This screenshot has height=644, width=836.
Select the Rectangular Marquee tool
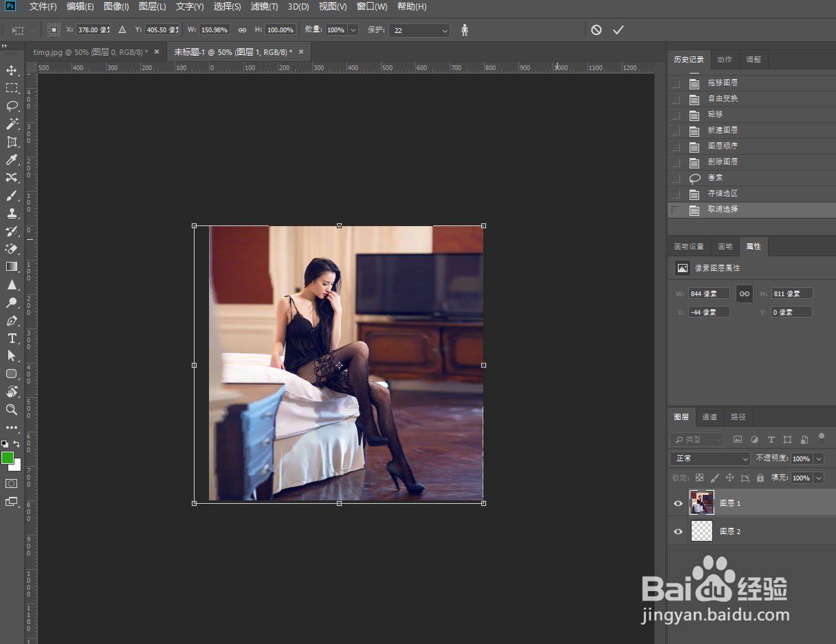12,88
